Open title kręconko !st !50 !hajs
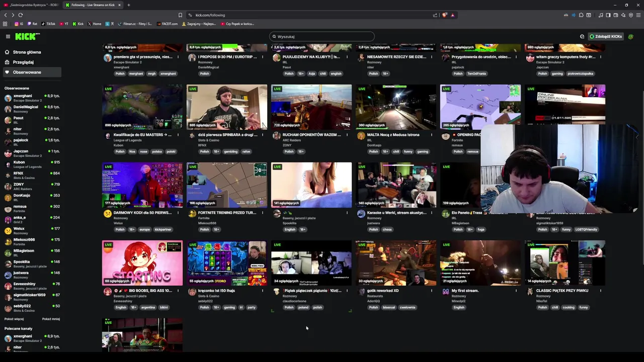Screen dimensions: 644x362 click(x=216, y=291)
